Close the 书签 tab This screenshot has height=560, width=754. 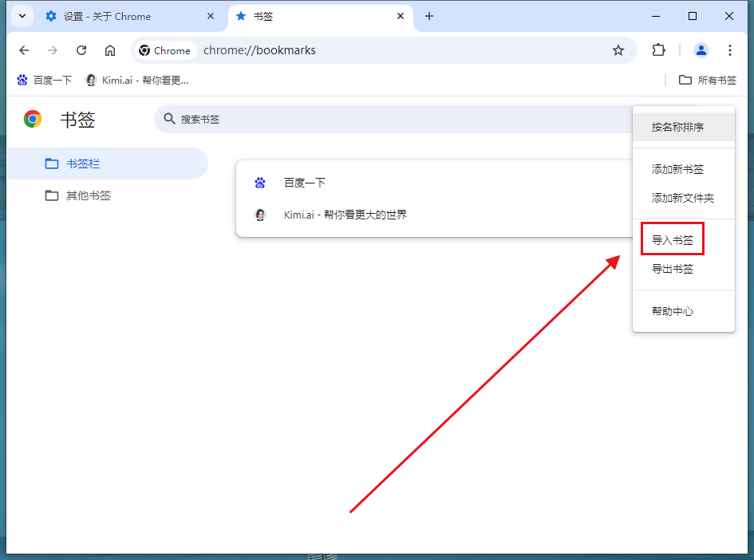pyautogui.click(x=400, y=16)
